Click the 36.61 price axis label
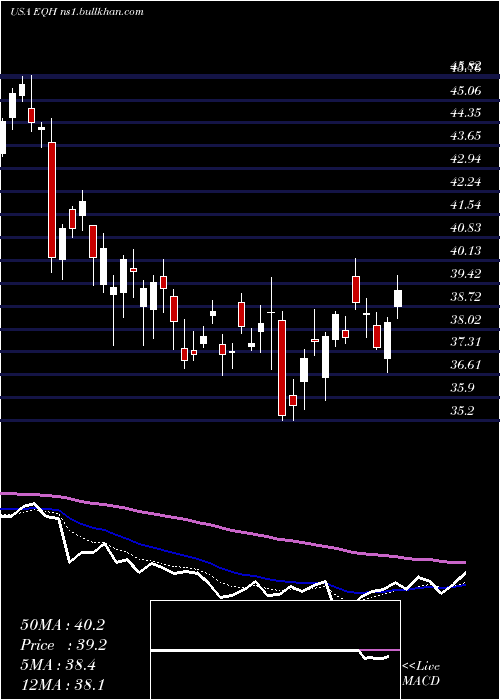The height and width of the screenshot is (700, 500). (x=466, y=365)
